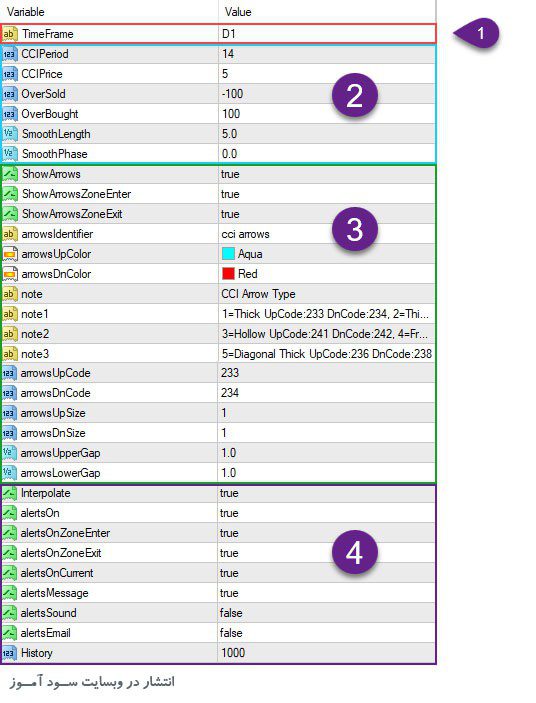Click the string icon beside TimeFrame
The width and height of the screenshot is (536, 703).
9,34
